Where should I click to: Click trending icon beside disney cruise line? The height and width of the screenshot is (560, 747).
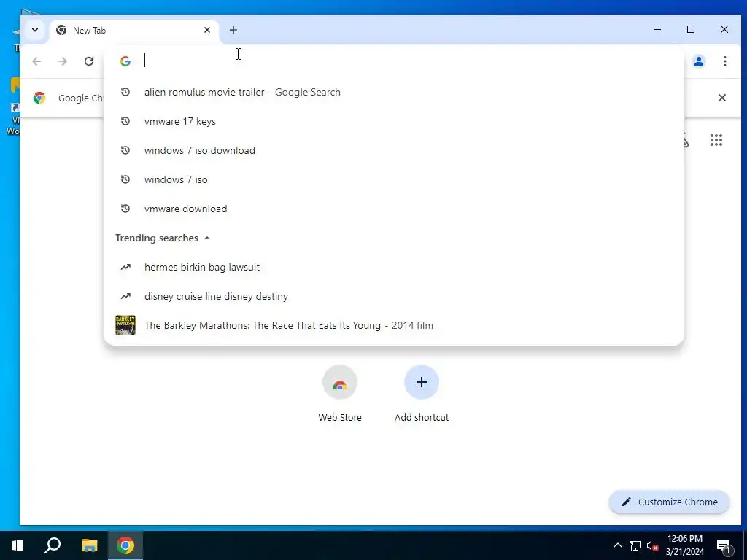tap(125, 296)
